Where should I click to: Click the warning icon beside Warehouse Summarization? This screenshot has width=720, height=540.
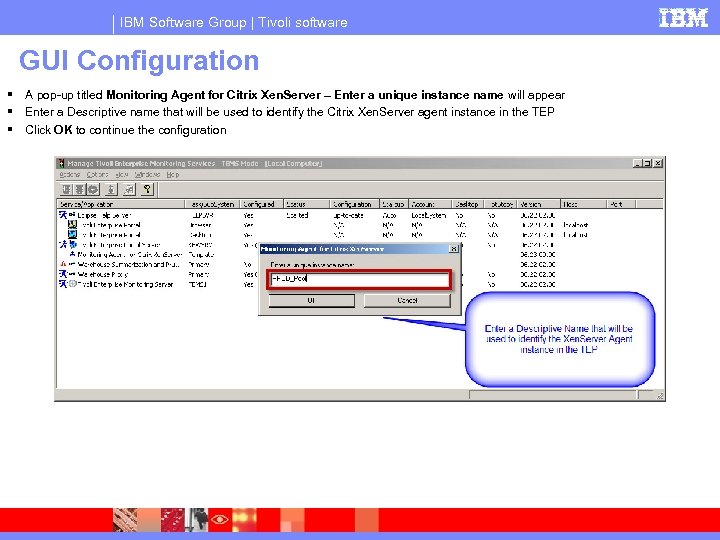coord(63,264)
